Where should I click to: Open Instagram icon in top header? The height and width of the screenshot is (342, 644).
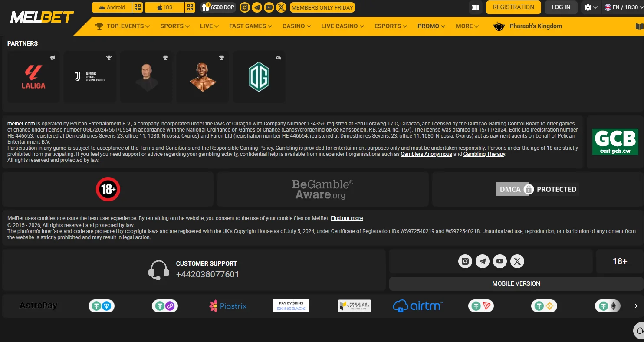(245, 7)
